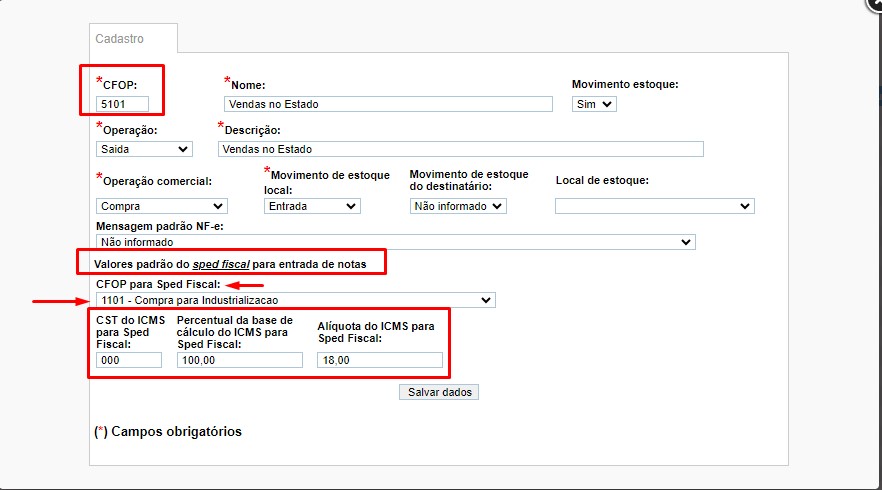This screenshot has height=490, width=882.
Task: Open the Cadastro tab
Action: tap(133, 39)
